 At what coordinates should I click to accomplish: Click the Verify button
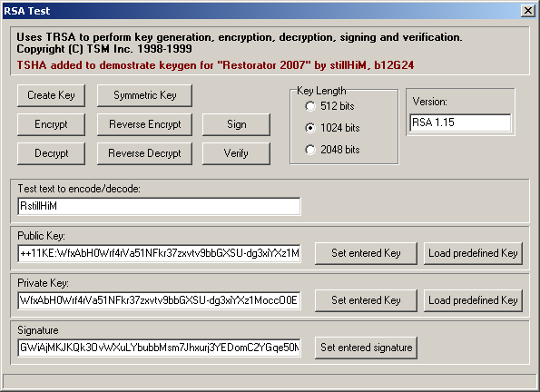[x=236, y=153]
